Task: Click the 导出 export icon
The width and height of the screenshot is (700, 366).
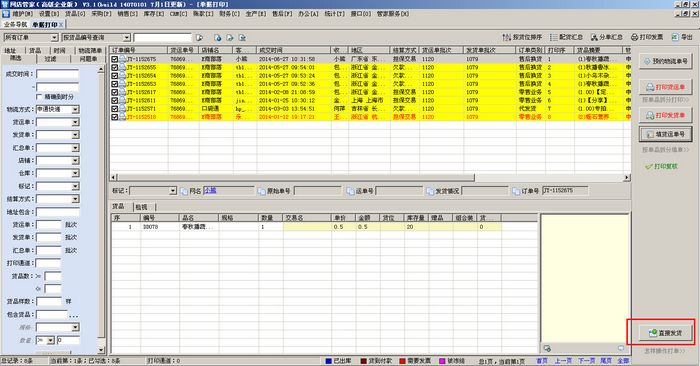Action: (675, 37)
